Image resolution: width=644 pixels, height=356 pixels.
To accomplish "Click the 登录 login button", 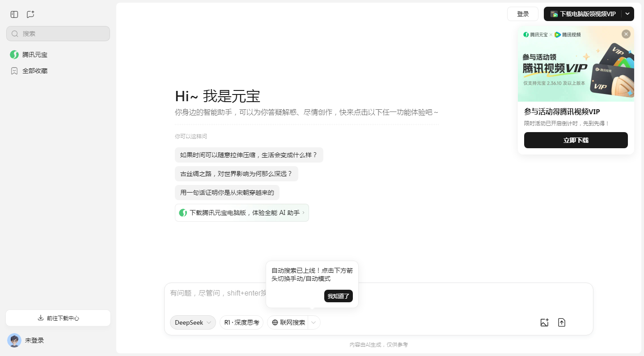I will [522, 14].
